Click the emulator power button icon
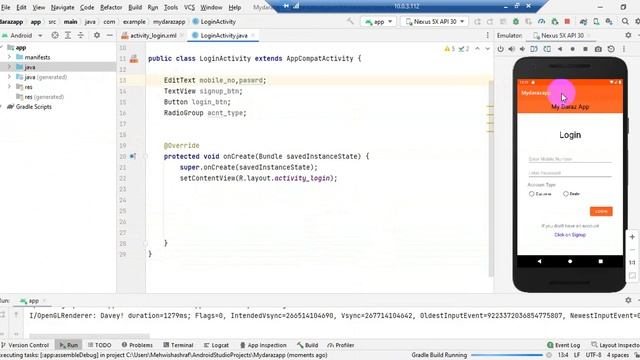Viewport: 640px width, 360px height. click(500, 49)
